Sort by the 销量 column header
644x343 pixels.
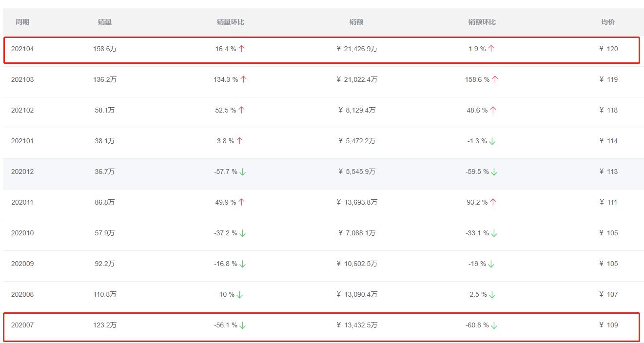[x=105, y=22]
